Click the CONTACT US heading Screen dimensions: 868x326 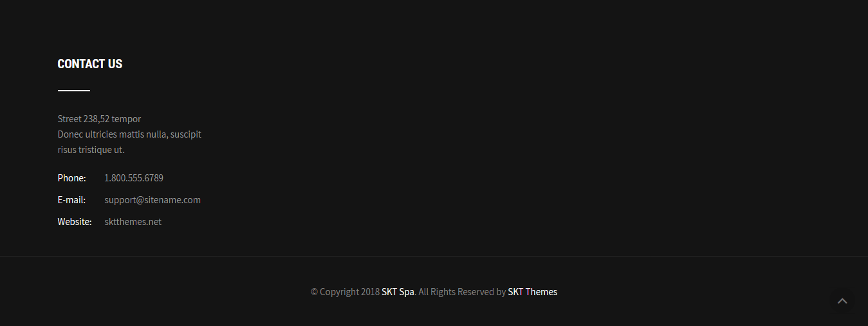(x=89, y=64)
